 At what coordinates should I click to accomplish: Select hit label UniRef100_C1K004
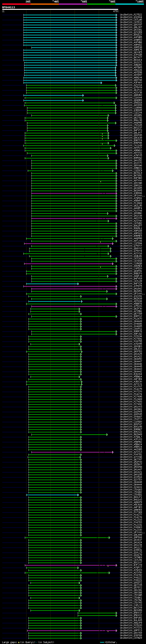click(131, 98)
